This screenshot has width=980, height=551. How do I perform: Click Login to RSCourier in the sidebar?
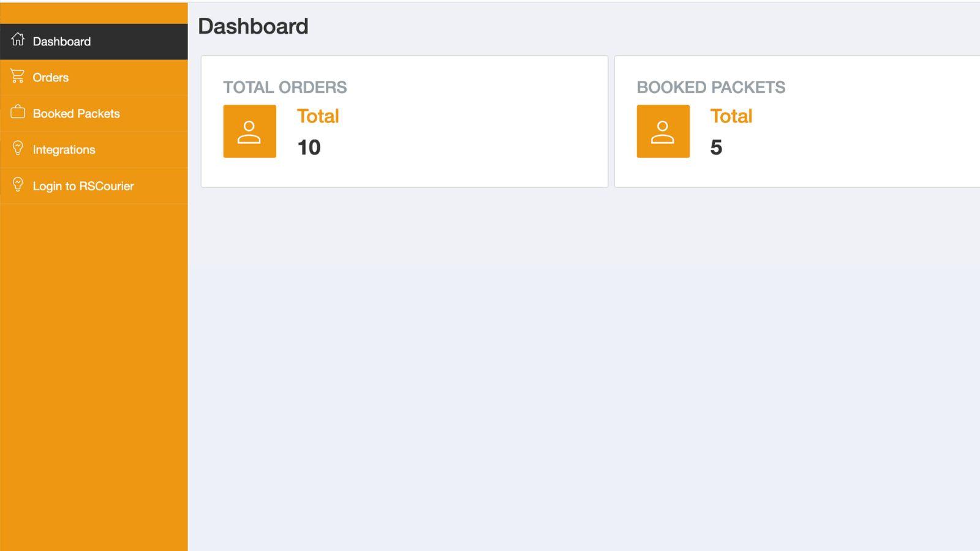tap(83, 186)
